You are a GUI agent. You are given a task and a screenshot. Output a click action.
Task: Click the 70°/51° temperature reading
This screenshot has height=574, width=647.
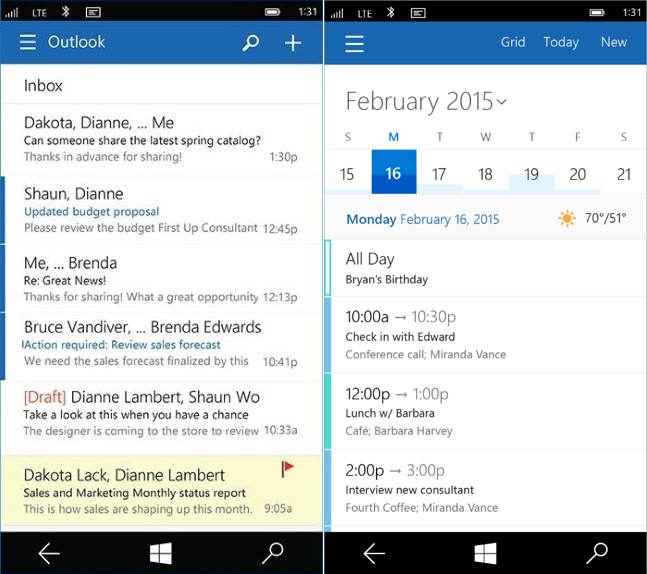tap(606, 218)
